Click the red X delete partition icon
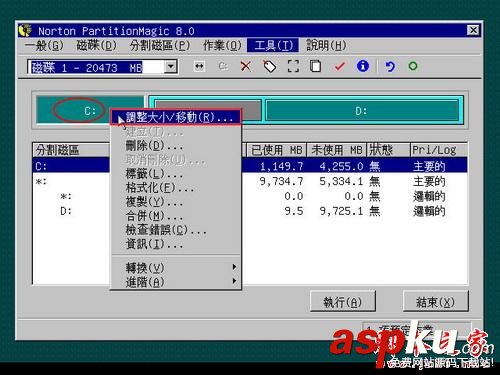Image resolution: width=500 pixels, height=375 pixels. click(246, 66)
